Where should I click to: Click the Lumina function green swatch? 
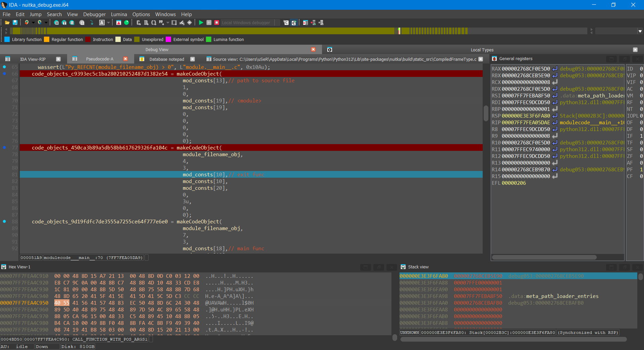[x=209, y=39]
